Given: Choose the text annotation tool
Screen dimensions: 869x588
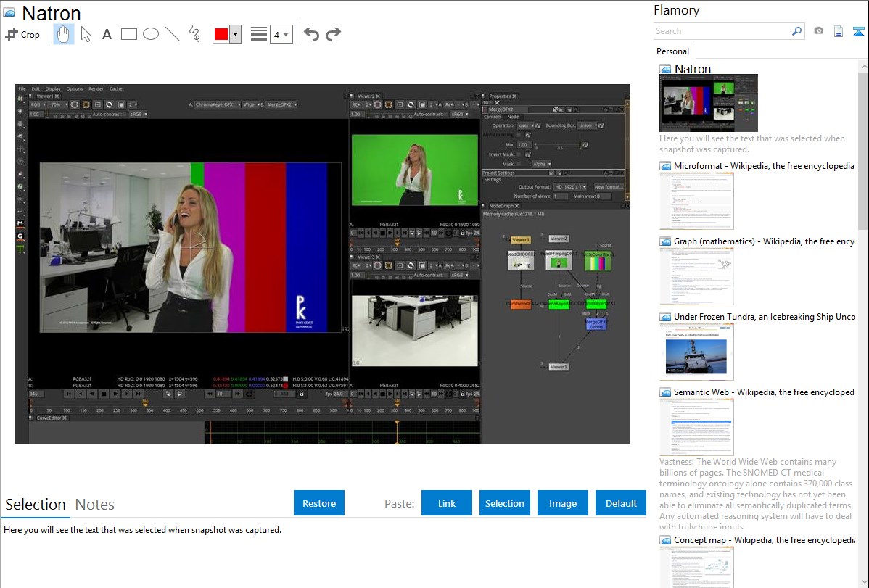Looking at the screenshot, I should point(107,34).
